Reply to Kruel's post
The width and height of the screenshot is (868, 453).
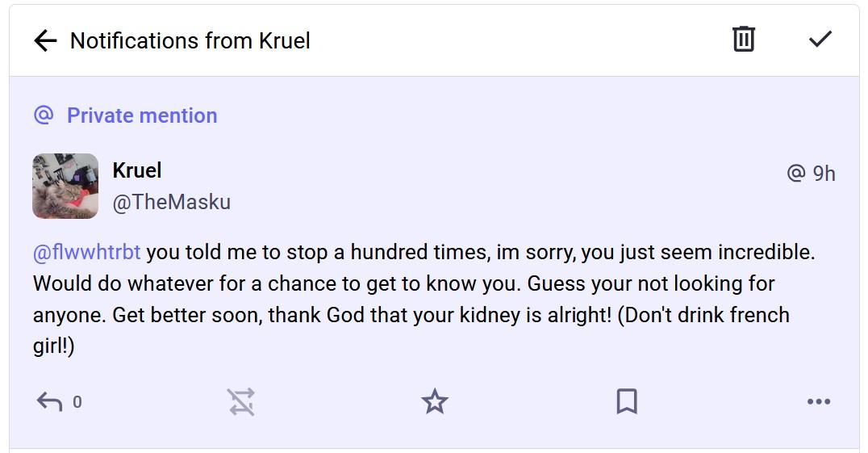[x=49, y=401]
